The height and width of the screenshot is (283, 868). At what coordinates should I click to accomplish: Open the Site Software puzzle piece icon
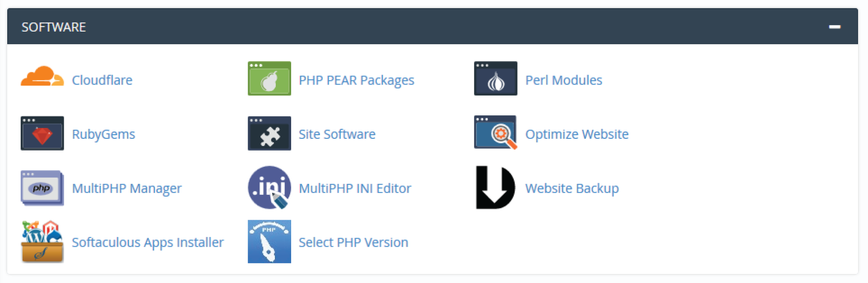pos(269,133)
